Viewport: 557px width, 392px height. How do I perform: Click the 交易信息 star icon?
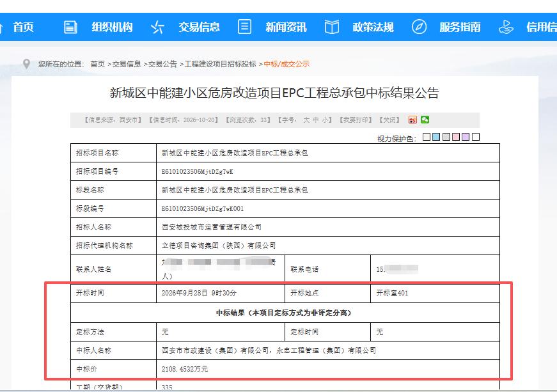157,27
